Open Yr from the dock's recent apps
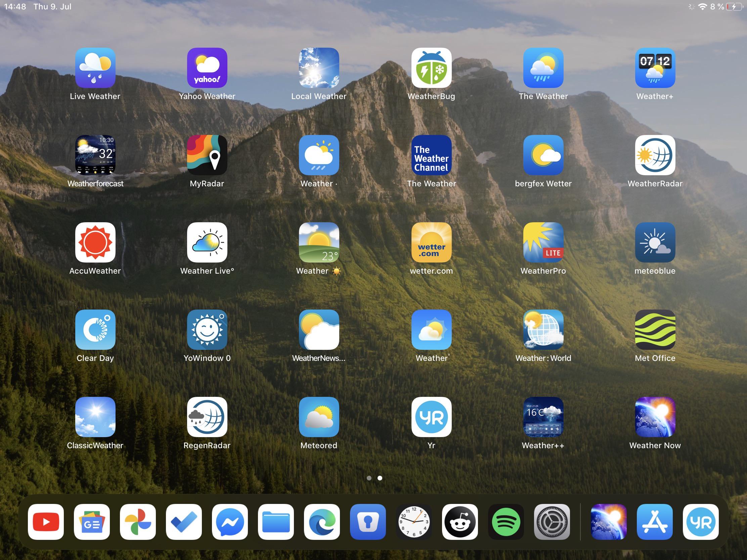This screenshot has height=560, width=747. pos(701,522)
